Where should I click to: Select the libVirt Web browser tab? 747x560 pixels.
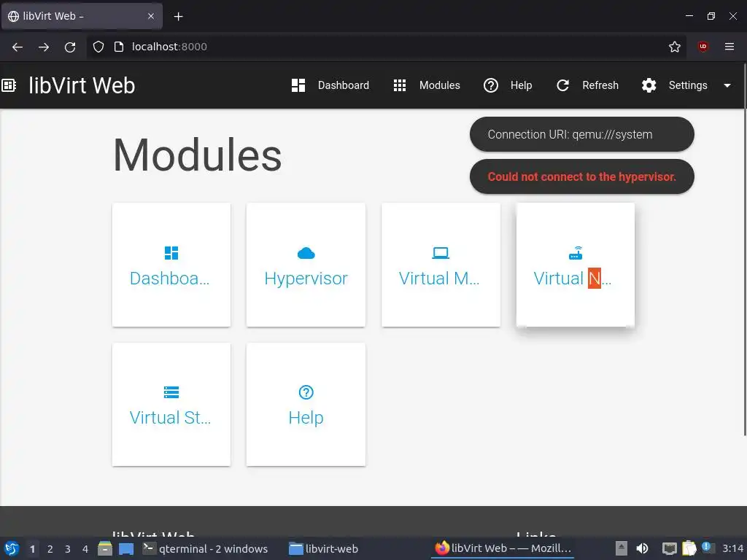[x=82, y=16]
